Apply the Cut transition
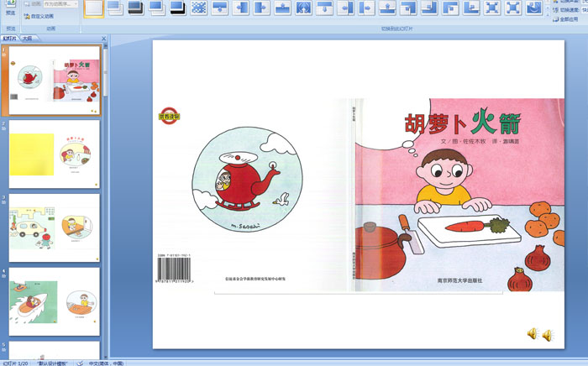The height and width of the screenshot is (366, 588). point(157,8)
